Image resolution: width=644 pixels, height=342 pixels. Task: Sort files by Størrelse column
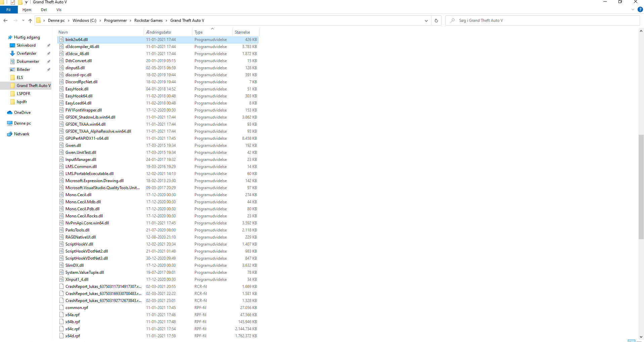pyautogui.click(x=246, y=32)
